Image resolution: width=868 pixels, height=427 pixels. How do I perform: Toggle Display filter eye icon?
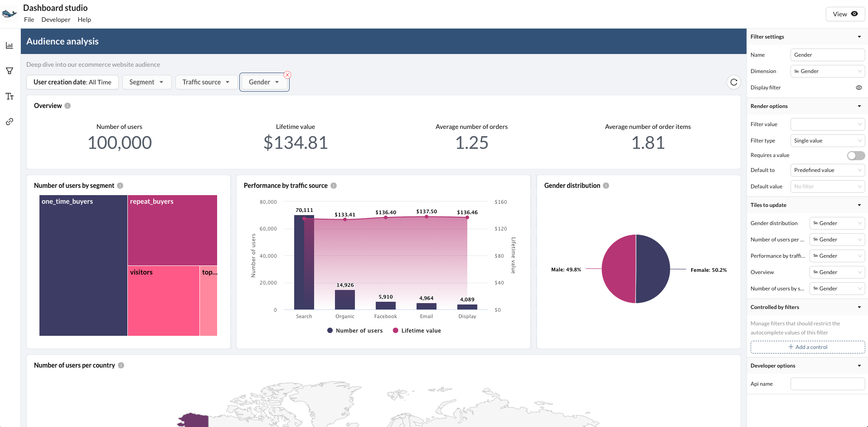[858, 88]
